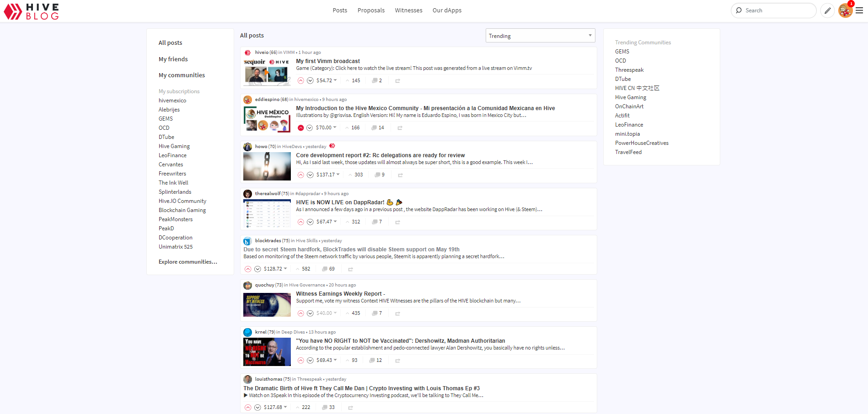This screenshot has height=414, width=868.
Task: Open the hamburger menu
Action: point(859,11)
